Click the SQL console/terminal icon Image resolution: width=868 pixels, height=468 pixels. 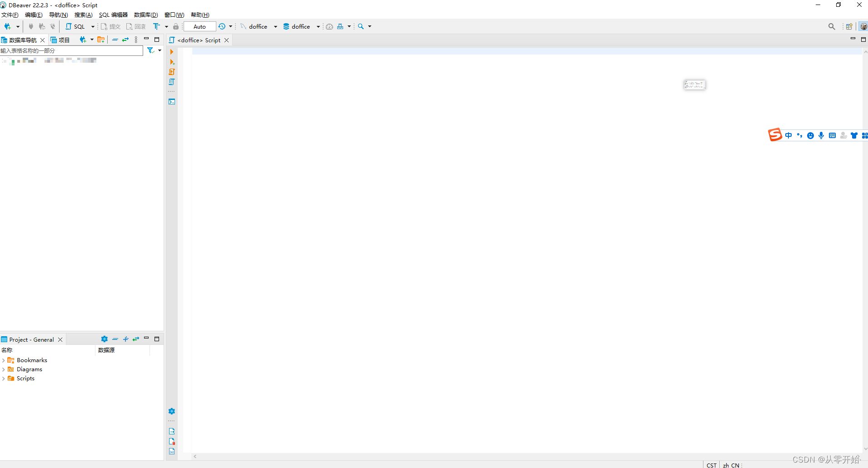172,102
